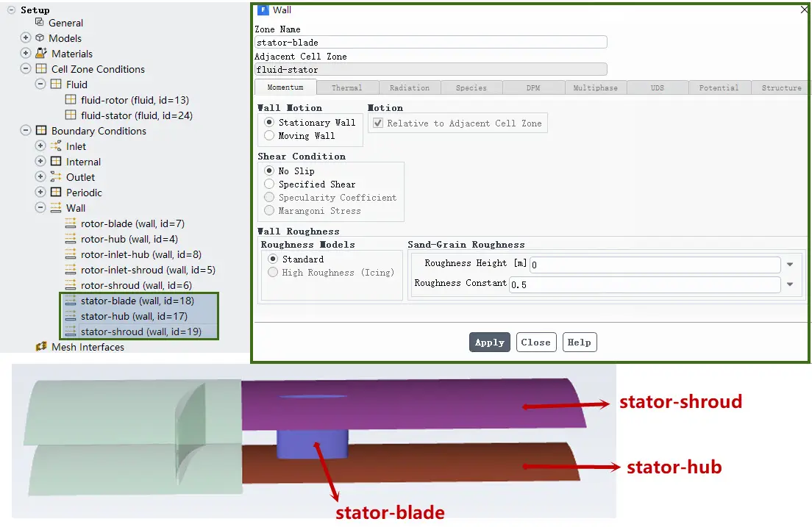This screenshot has height=527, width=812.
Task: Select stator-hub wall in the tree
Action: coord(134,316)
